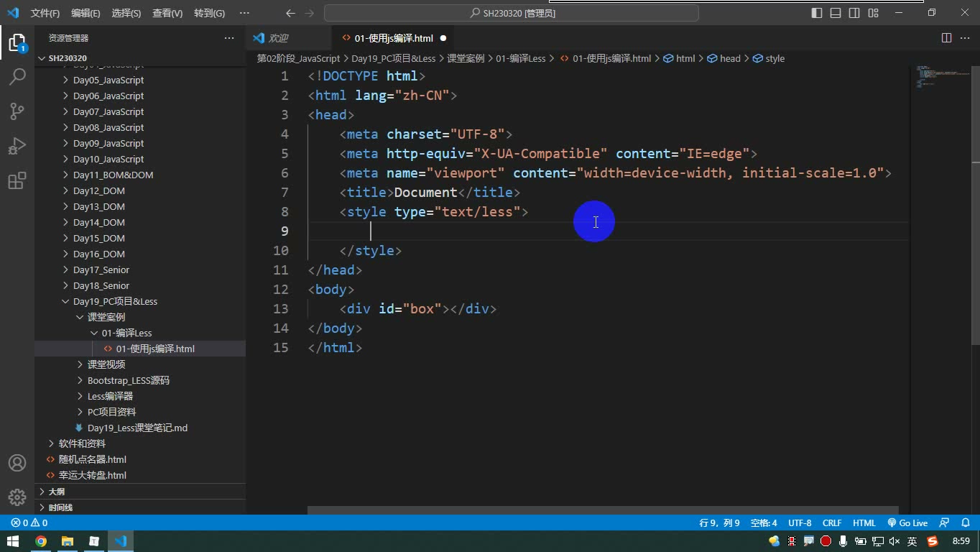
Task: Open Day19_Less课堂笔记.md file
Action: (x=140, y=428)
